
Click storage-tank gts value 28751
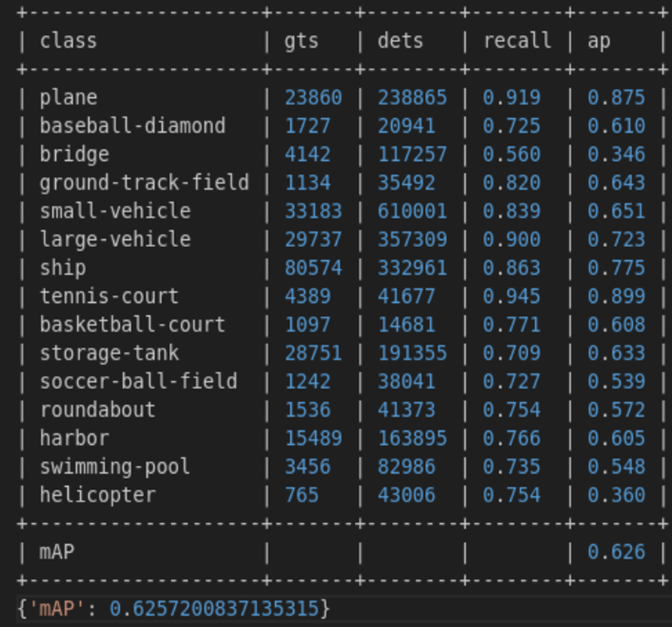point(313,353)
